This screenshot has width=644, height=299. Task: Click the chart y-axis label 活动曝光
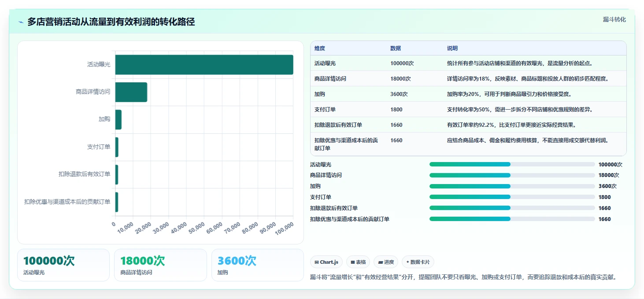tap(99, 65)
